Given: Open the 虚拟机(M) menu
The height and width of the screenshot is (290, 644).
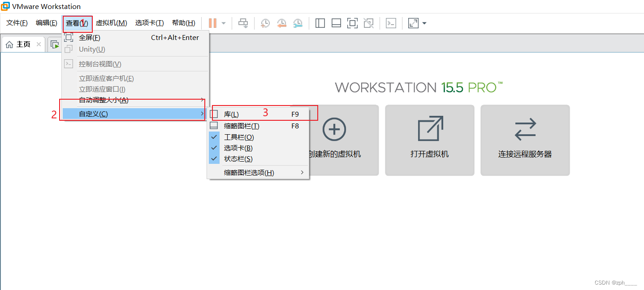Looking at the screenshot, I should [x=112, y=23].
